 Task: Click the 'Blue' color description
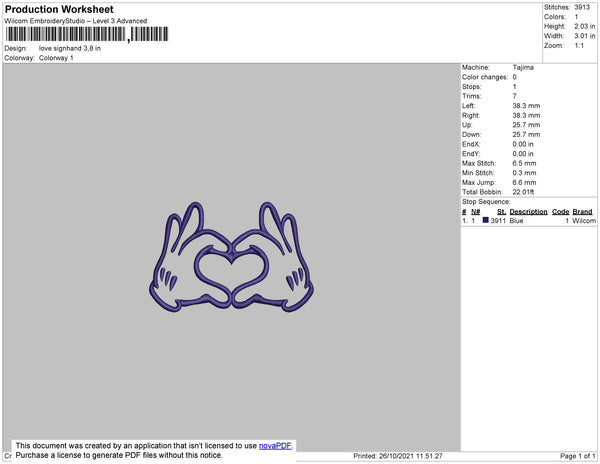516,221
